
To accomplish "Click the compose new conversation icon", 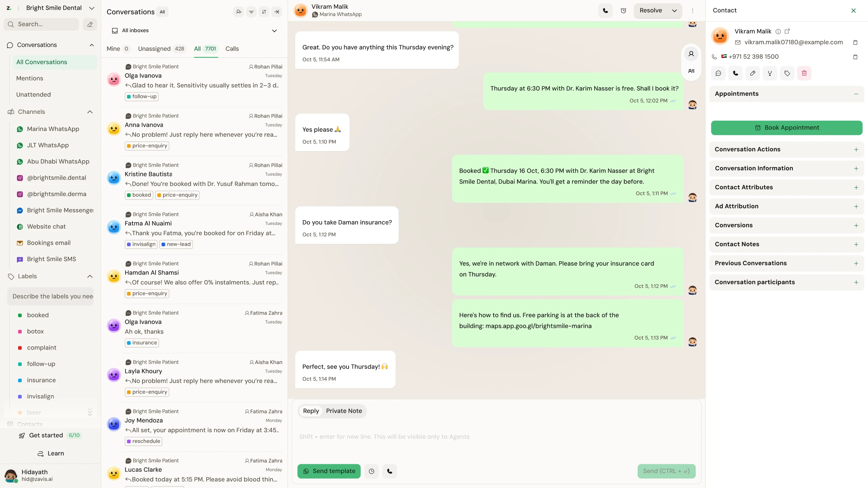I will click(x=90, y=24).
